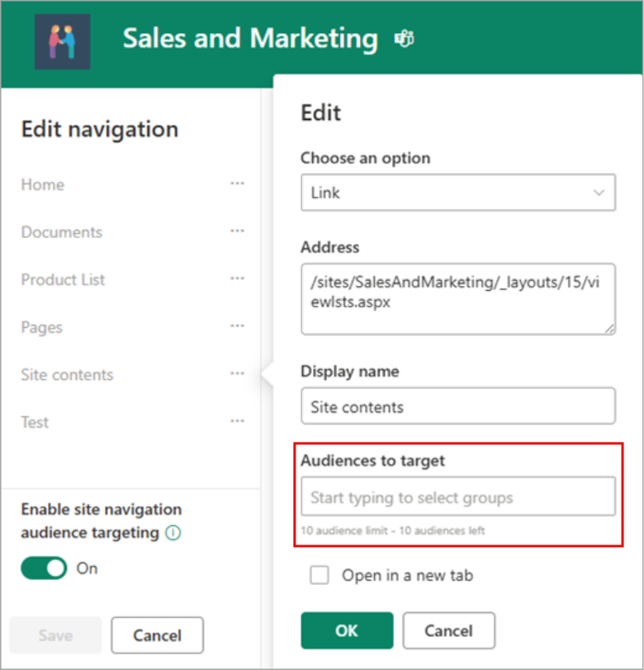This screenshot has height=670, width=644.
Task: Open the ellipsis menu for Site contents
Action: pos(237,374)
